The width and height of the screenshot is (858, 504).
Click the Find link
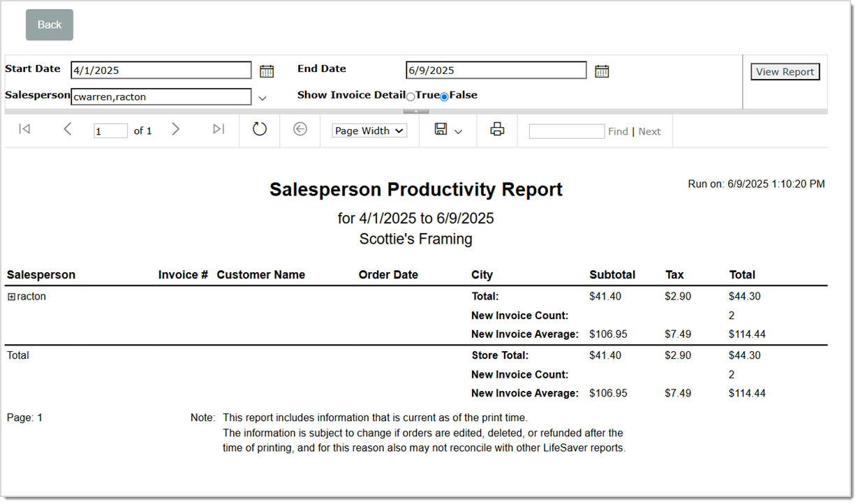pyautogui.click(x=617, y=131)
